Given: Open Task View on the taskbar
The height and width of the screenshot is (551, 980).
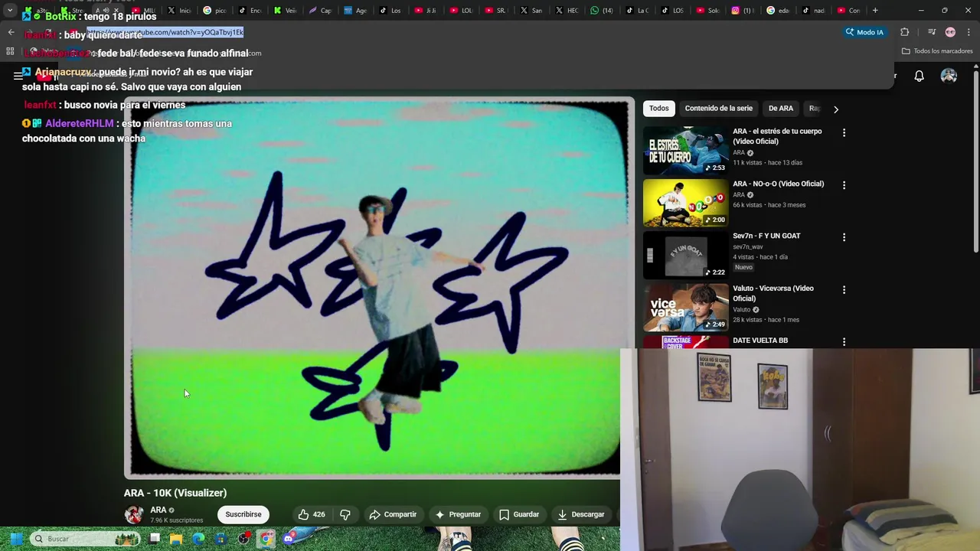Looking at the screenshot, I should tap(155, 539).
